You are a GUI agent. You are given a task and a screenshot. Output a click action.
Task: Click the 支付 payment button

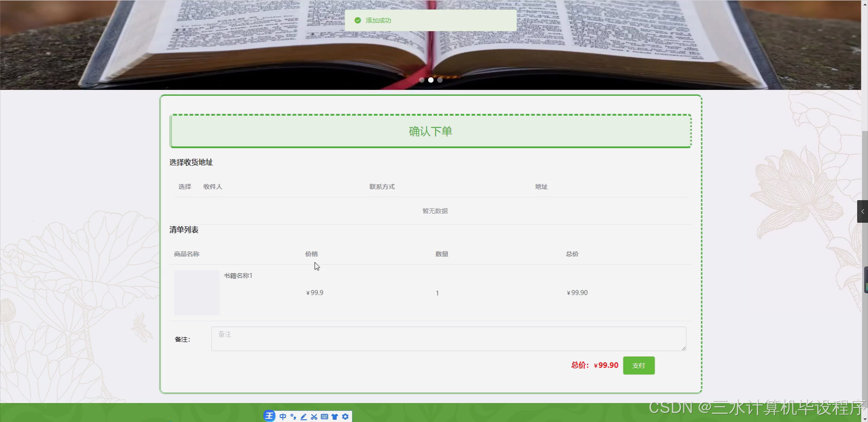(638, 365)
